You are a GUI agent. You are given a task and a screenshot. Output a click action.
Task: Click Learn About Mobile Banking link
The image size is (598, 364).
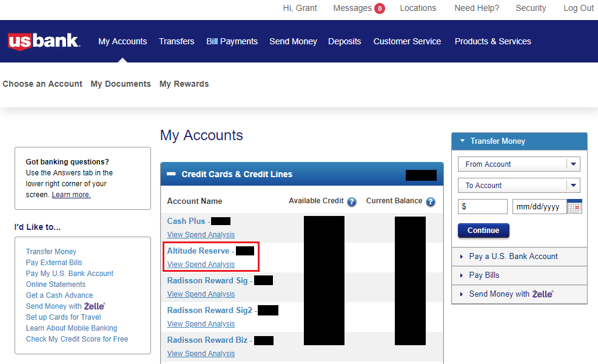pos(72,328)
